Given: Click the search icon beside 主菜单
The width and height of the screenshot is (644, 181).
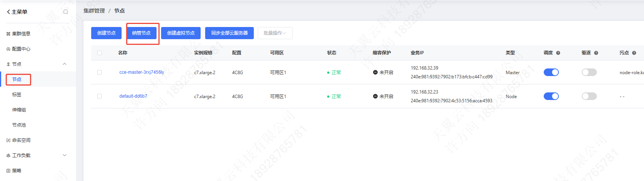Looking at the screenshot, I should pos(66,12).
